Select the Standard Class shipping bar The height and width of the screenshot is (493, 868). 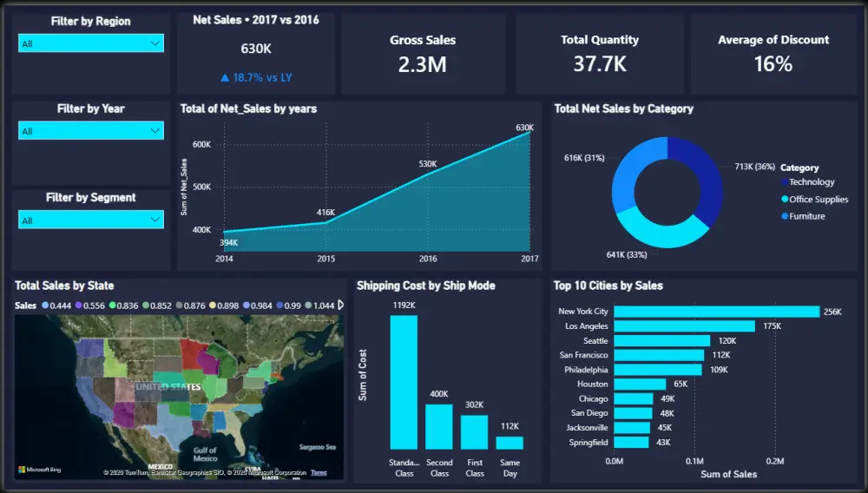404,382
